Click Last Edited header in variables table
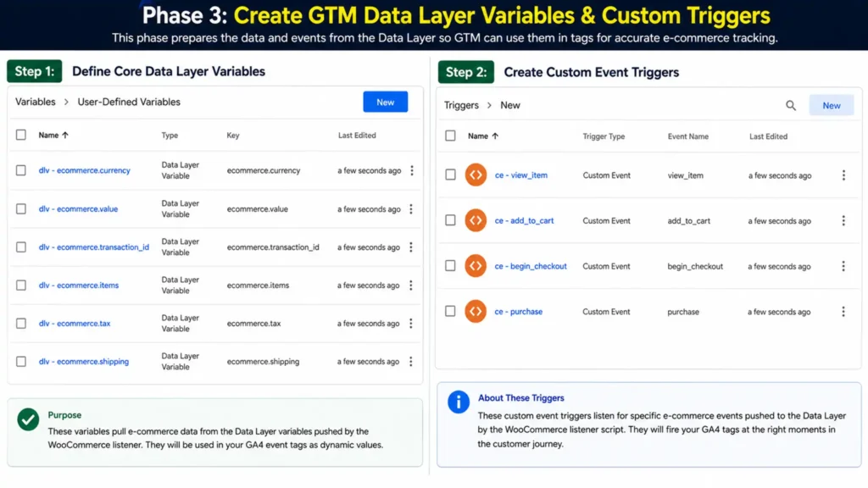This screenshot has height=488, width=868. pos(357,135)
